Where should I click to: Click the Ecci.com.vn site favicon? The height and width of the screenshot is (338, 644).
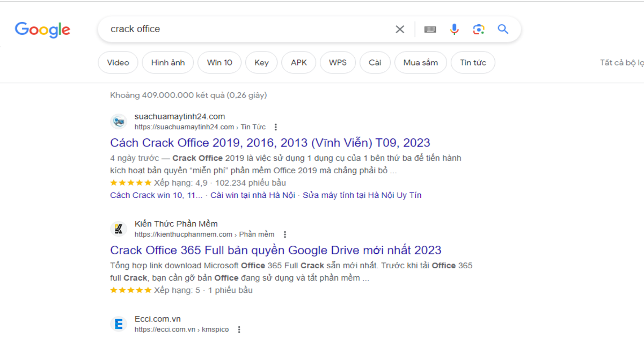pyautogui.click(x=119, y=324)
